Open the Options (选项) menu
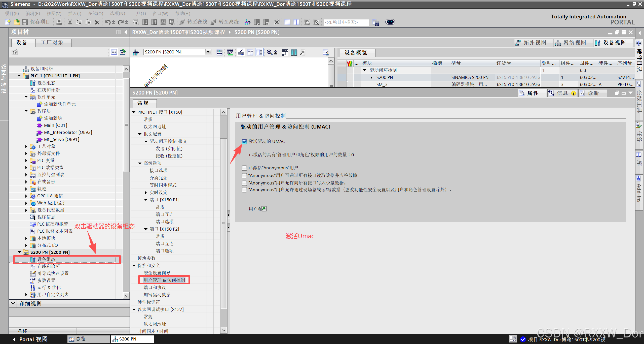 coord(117,13)
